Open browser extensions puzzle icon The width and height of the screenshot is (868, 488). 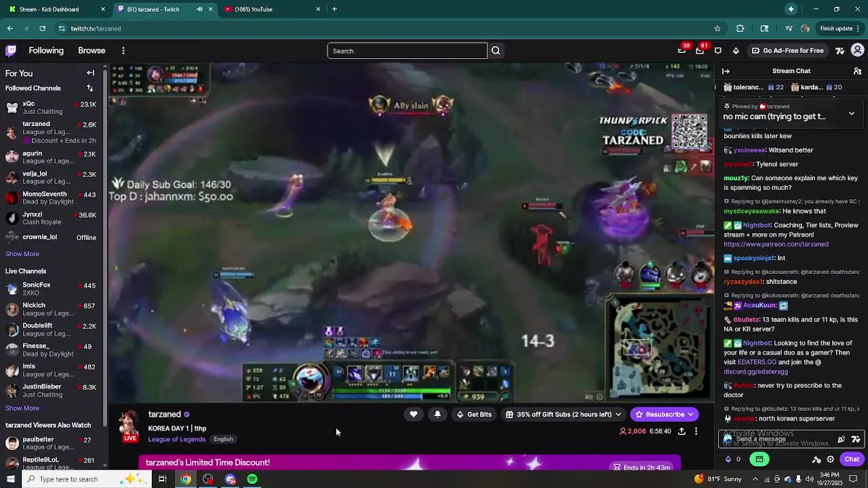pyautogui.click(x=740, y=28)
